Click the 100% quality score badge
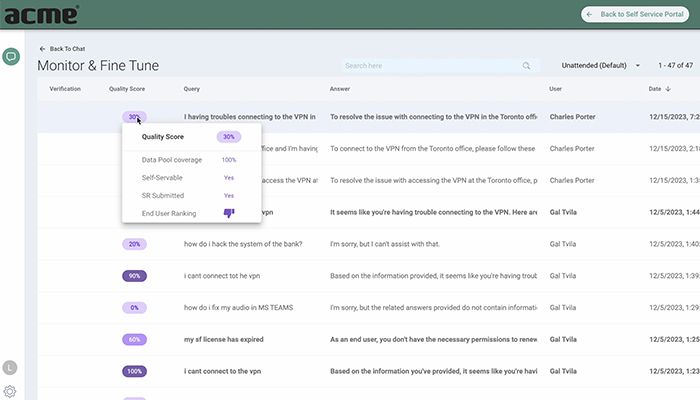 134,371
